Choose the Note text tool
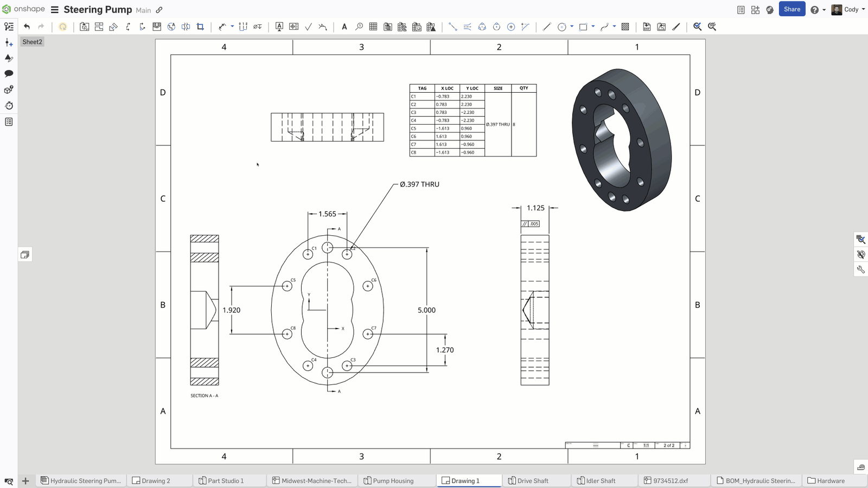The image size is (868, 488). click(344, 27)
